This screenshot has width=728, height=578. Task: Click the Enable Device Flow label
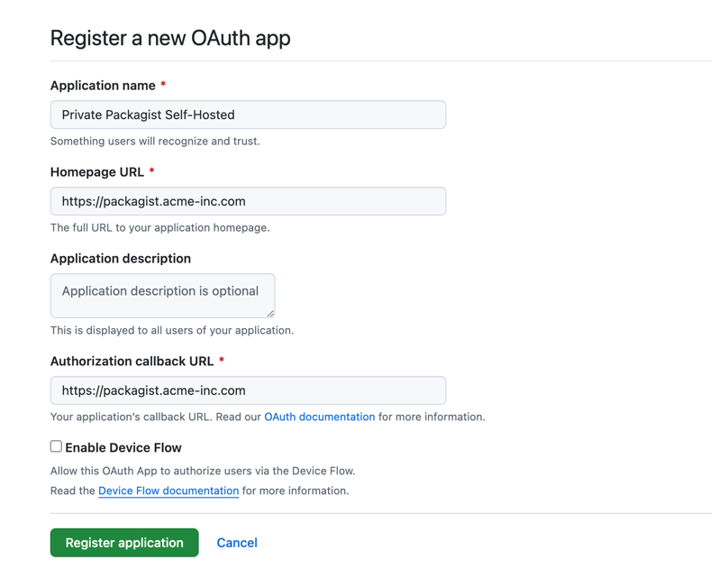(x=122, y=446)
